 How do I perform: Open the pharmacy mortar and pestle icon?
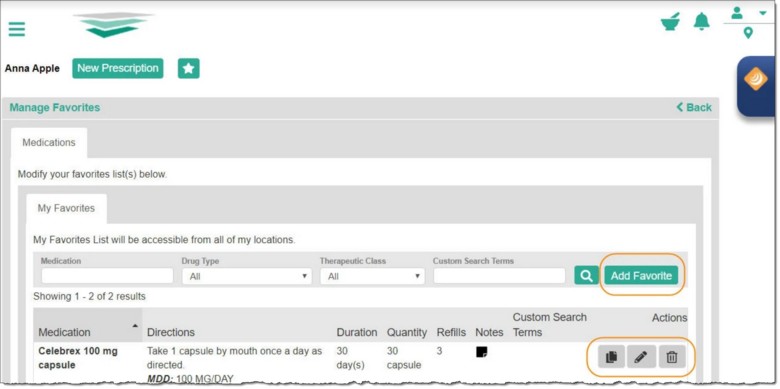(671, 22)
